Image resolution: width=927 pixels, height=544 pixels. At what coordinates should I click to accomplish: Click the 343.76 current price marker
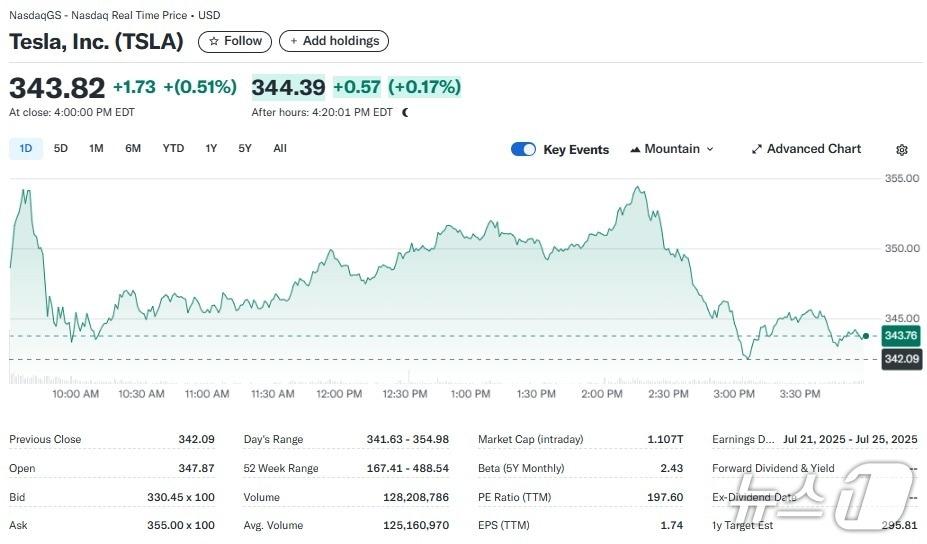coord(901,336)
